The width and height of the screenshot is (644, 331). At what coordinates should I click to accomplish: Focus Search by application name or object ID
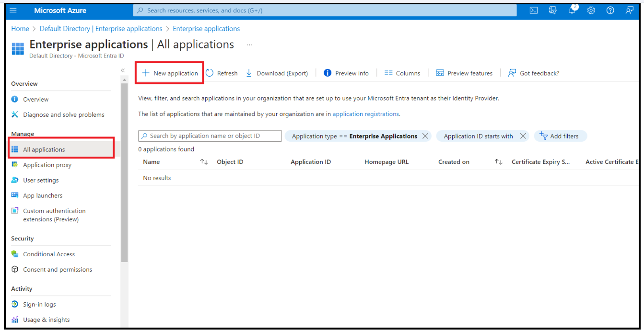(210, 136)
